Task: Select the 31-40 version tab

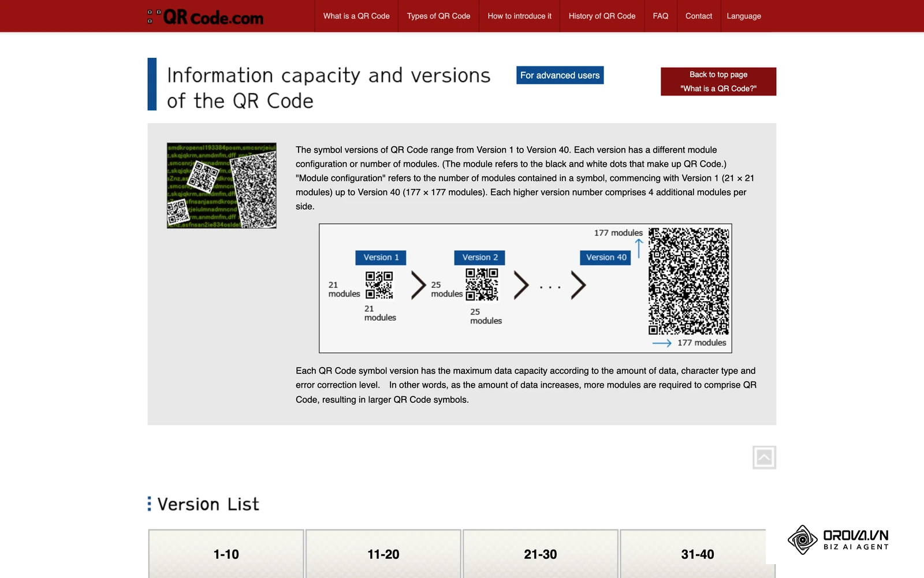Action: (698, 554)
